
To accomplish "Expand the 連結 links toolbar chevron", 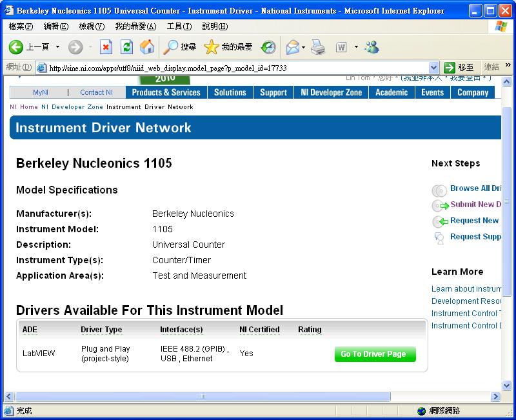I will click(x=508, y=65).
